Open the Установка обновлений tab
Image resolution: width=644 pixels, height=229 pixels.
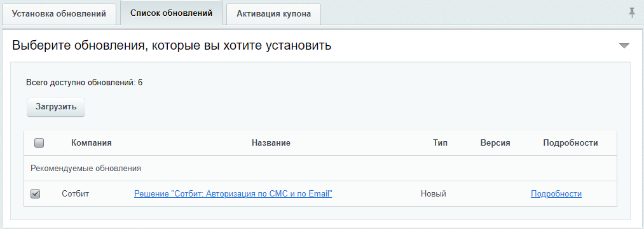coord(59,13)
